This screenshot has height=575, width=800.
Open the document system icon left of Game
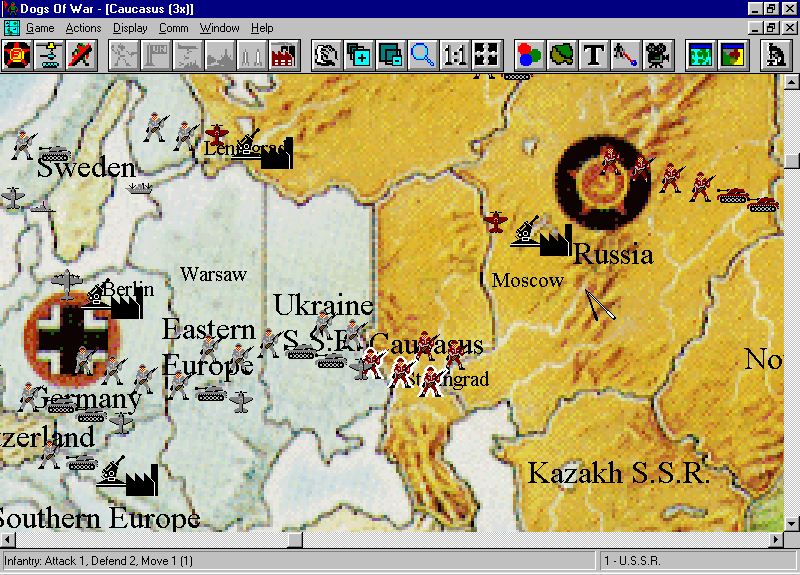(11, 28)
